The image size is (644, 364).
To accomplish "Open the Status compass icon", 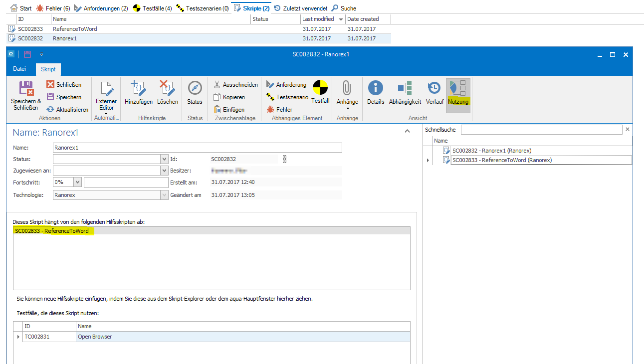I will tap(195, 89).
